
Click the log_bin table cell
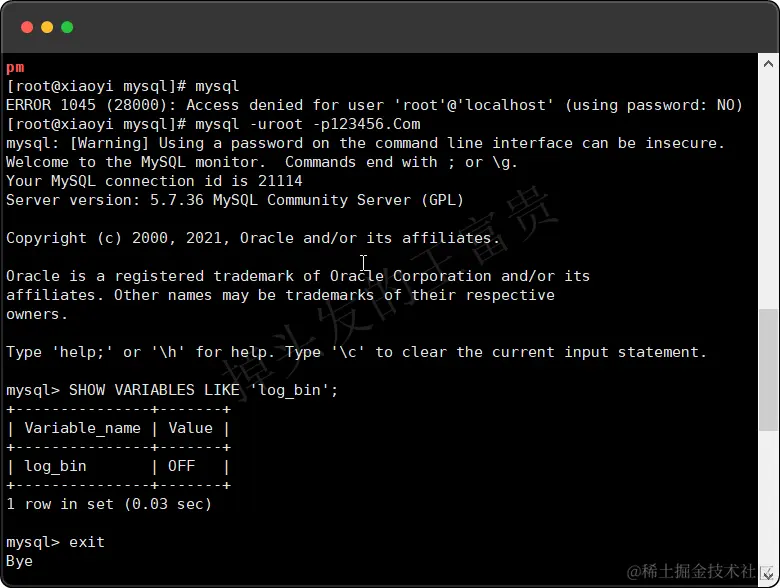(55, 466)
